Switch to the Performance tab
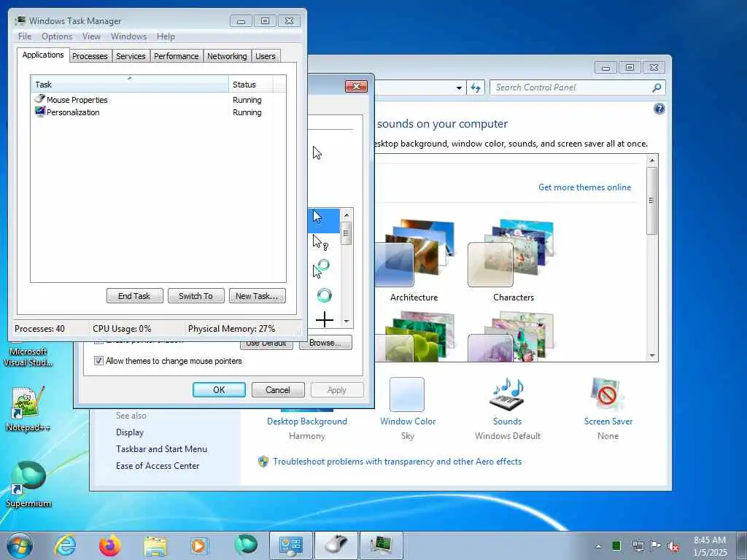 tap(176, 56)
